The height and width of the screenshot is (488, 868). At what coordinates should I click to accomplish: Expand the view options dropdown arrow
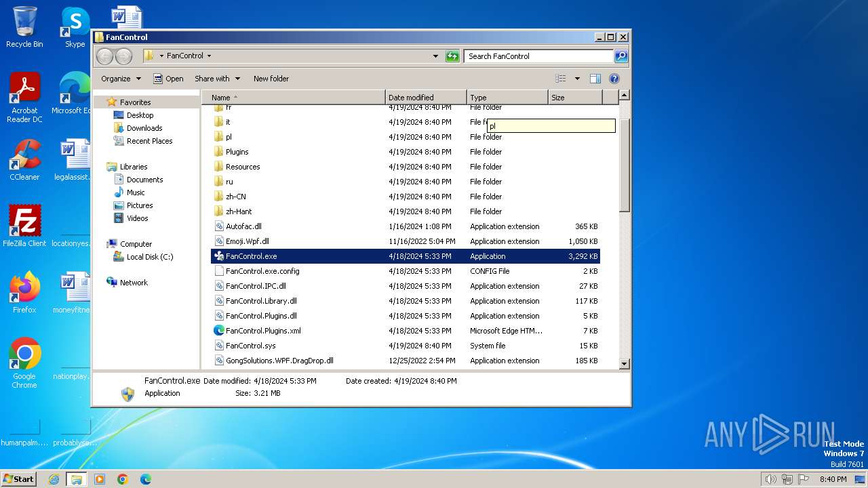click(577, 79)
